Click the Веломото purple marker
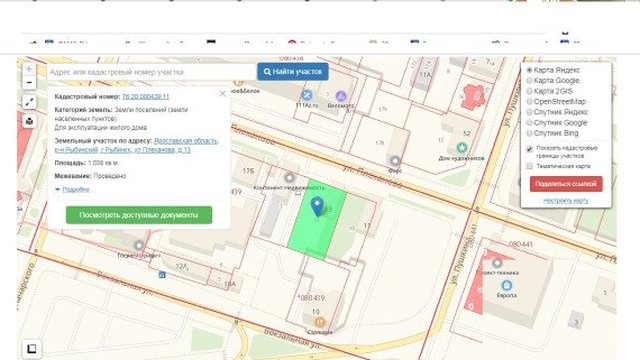 tap(341, 96)
